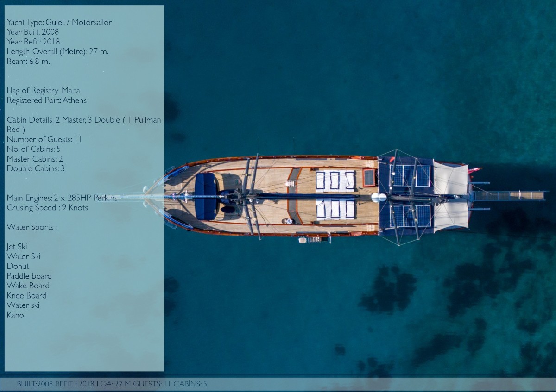
Task: Click the 'Year Refit: 2018' line
Action: (33, 42)
